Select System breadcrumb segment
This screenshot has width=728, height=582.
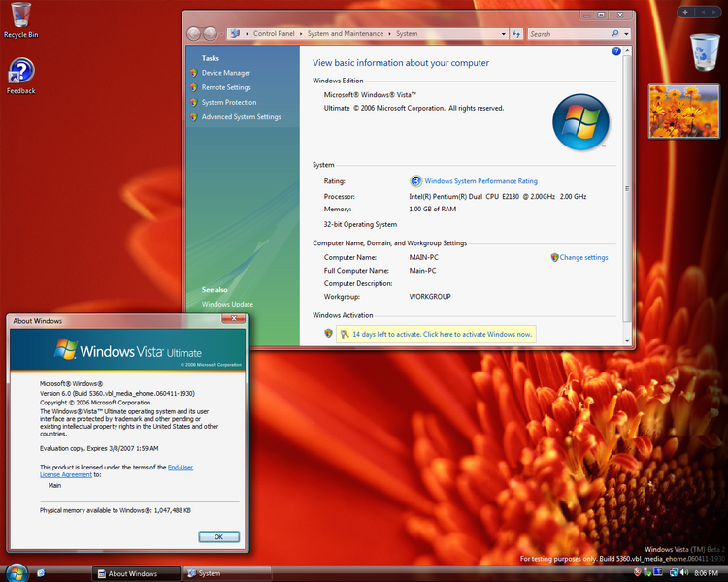click(x=407, y=33)
